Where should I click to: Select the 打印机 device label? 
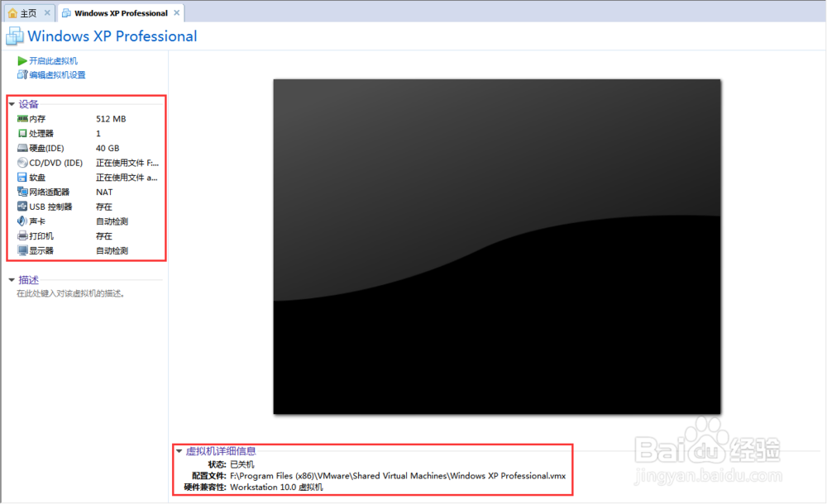[x=41, y=236]
